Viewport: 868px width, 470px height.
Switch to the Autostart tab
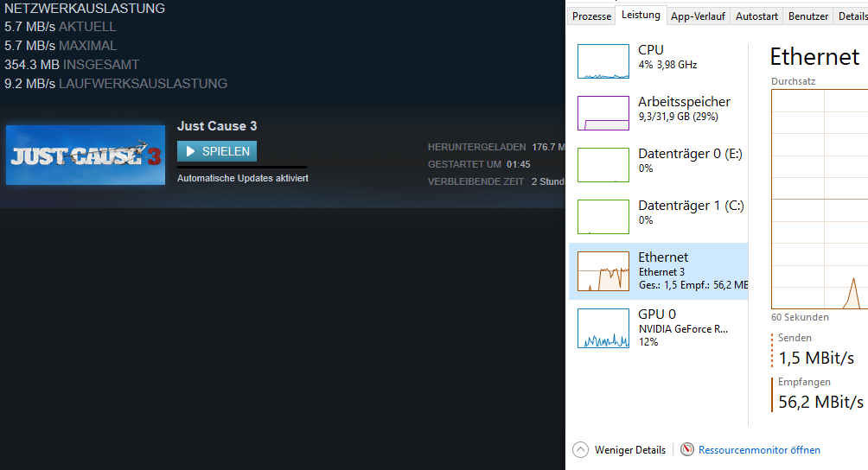click(756, 16)
